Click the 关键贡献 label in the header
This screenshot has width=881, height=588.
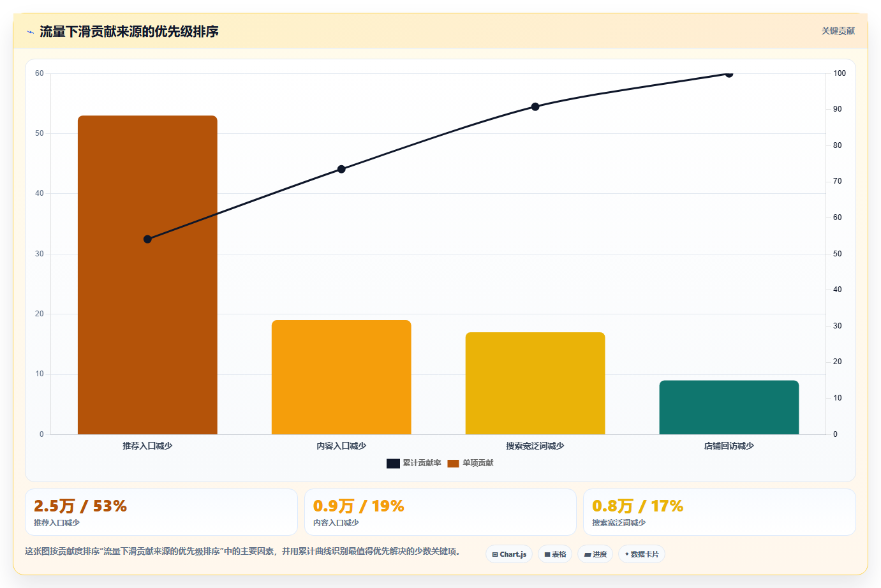pos(838,31)
